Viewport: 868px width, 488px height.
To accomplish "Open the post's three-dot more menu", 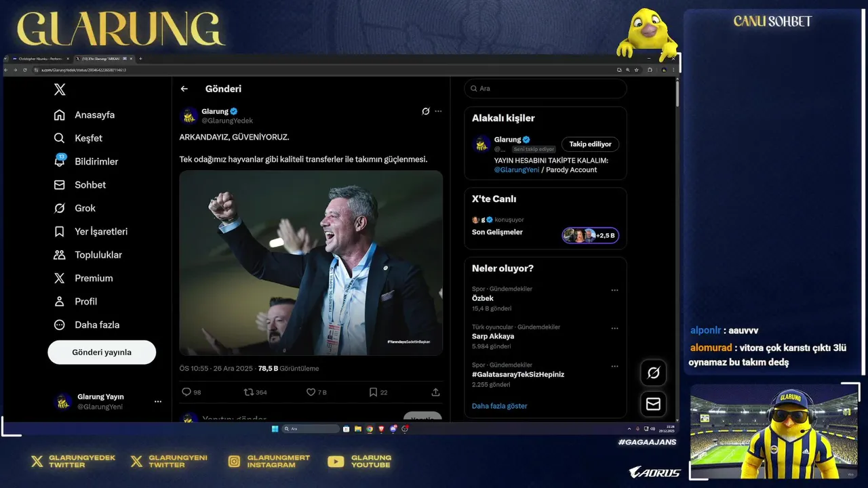I will point(438,111).
